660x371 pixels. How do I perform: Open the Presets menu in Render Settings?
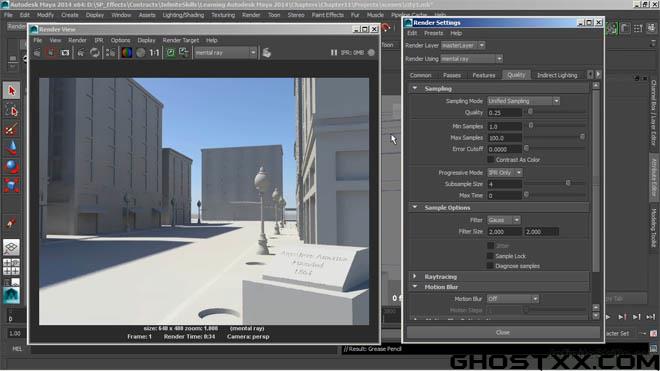click(434, 33)
